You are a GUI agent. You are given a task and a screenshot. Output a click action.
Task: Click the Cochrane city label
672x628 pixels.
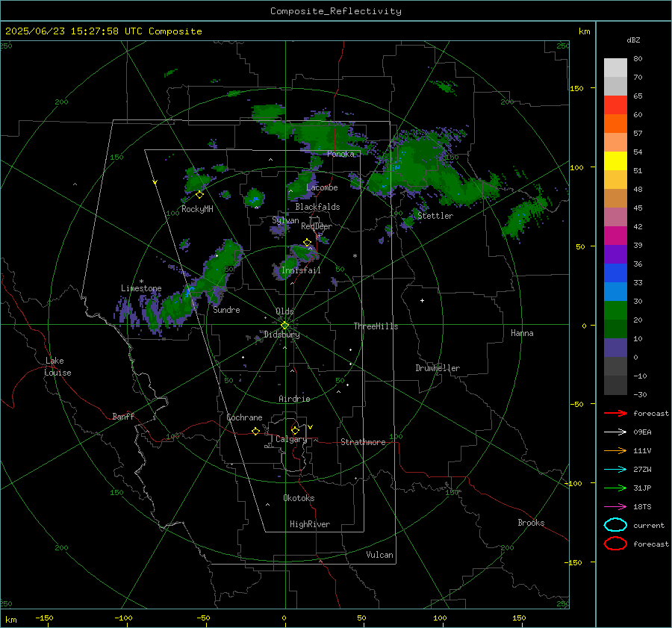tap(244, 417)
